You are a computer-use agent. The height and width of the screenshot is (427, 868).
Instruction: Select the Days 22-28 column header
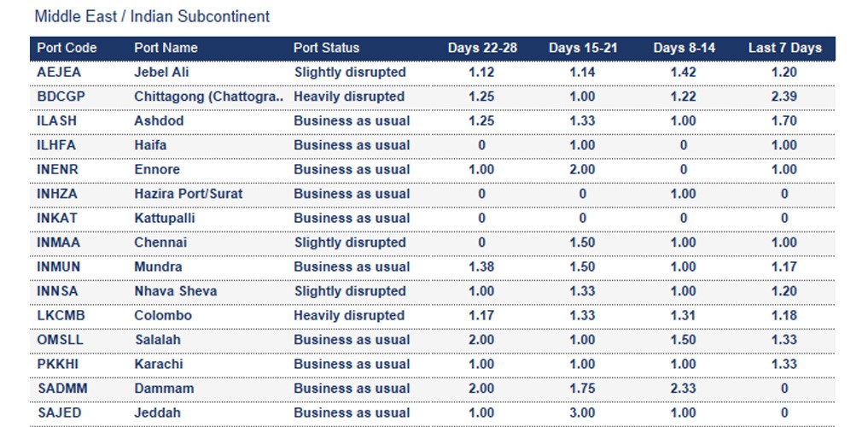pos(481,48)
